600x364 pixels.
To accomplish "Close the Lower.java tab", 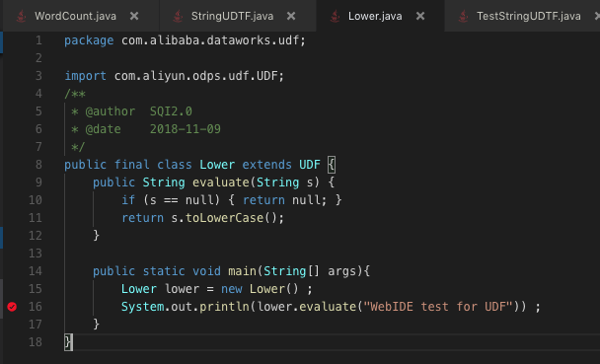I will [420, 16].
